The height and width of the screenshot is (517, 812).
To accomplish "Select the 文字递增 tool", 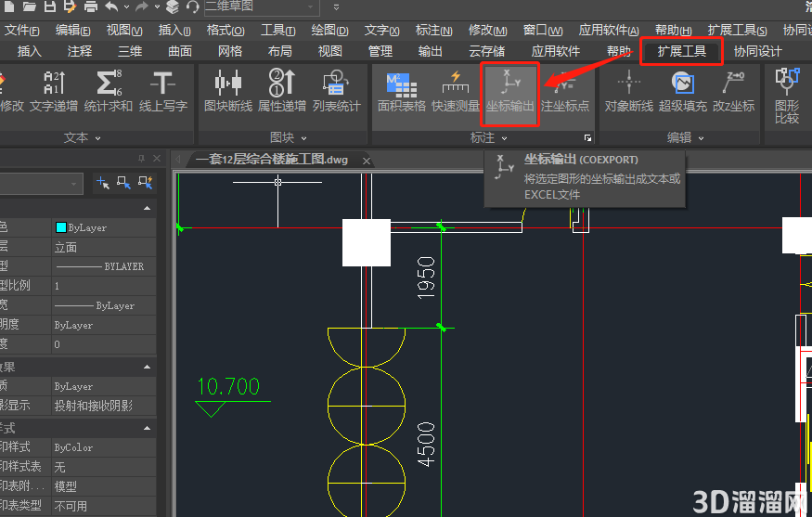I will click(54, 92).
